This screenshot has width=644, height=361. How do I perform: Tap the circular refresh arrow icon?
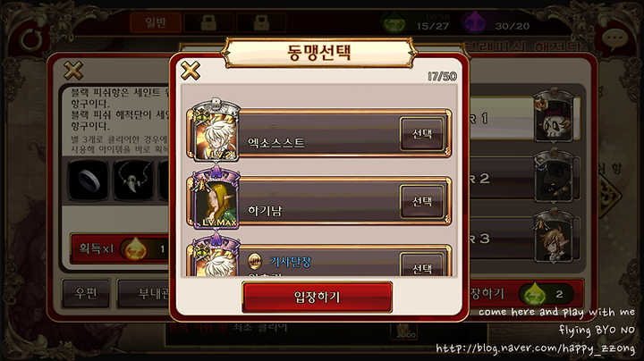(x=31, y=40)
